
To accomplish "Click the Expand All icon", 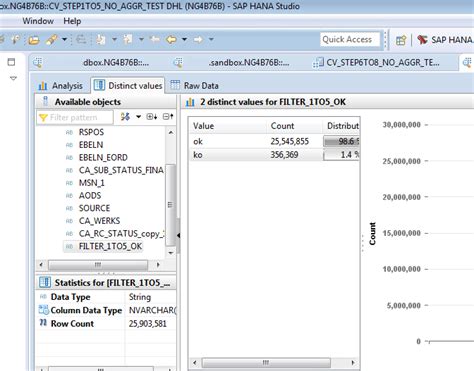I will (152, 117).
